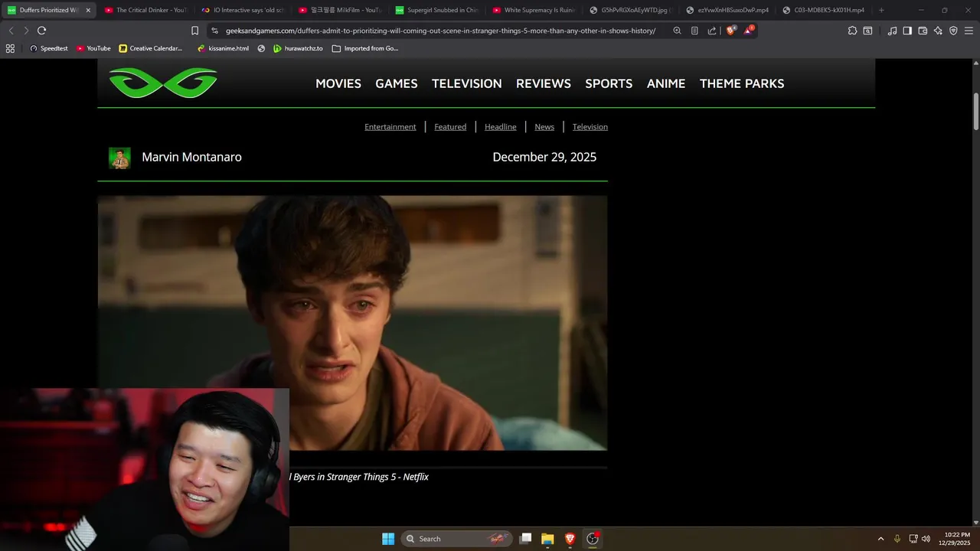Switch to Supergirl Snubbed in Chin tab

point(437,10)
